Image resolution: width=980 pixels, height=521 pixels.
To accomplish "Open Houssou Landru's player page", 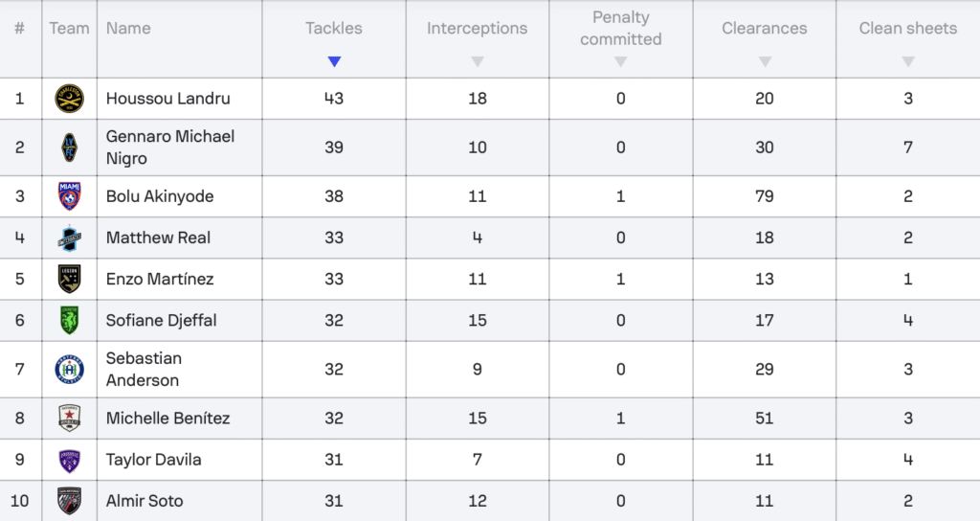I will (x=168, y=99).
